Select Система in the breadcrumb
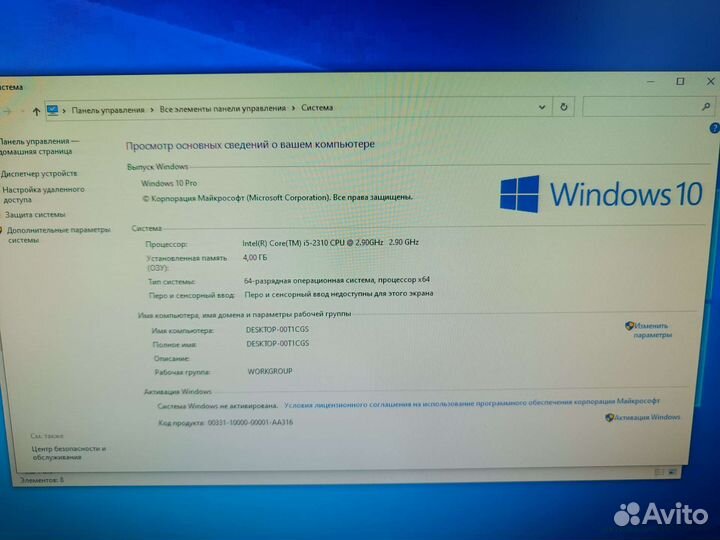 tap(317, 108)
